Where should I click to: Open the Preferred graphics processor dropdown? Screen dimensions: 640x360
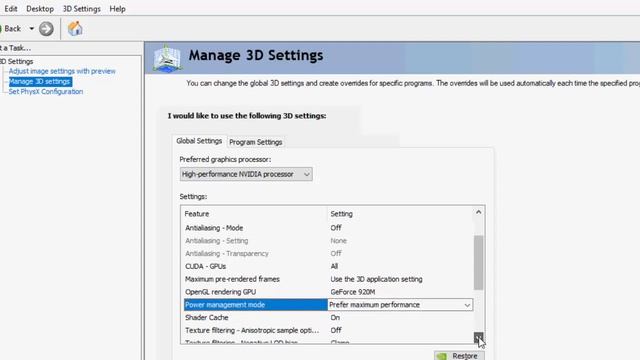point(246,174)
